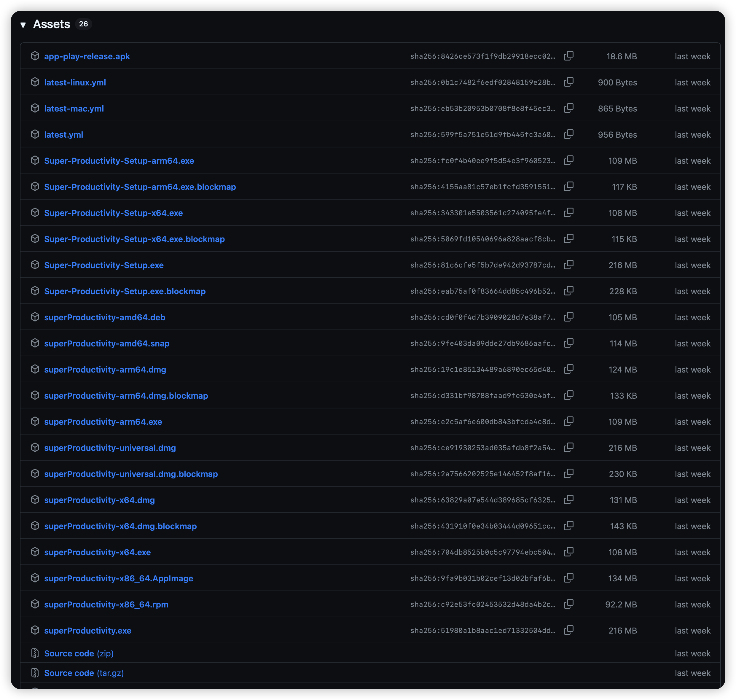Download superProductivity-x86_64.rpm
The image size is (736, 700).
106,605
